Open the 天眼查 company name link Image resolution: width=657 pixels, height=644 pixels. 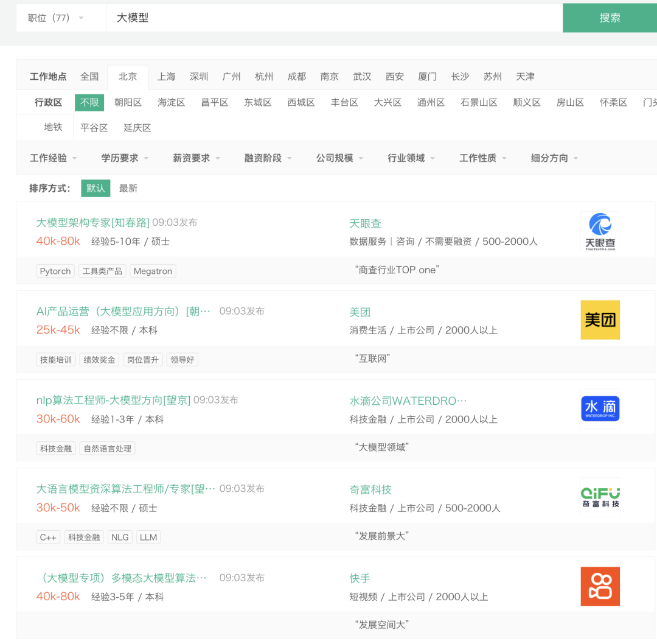(x=365, y=223)
